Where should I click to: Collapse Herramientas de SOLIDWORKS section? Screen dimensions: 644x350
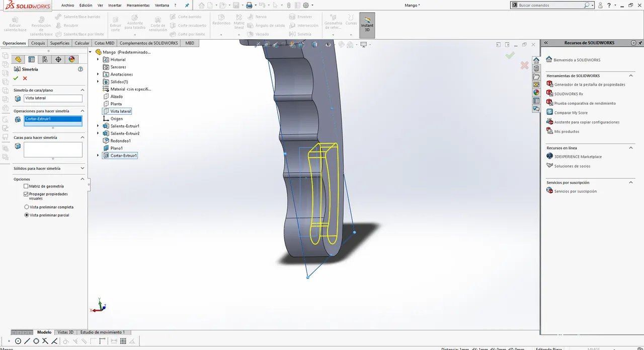pos(631,76)
